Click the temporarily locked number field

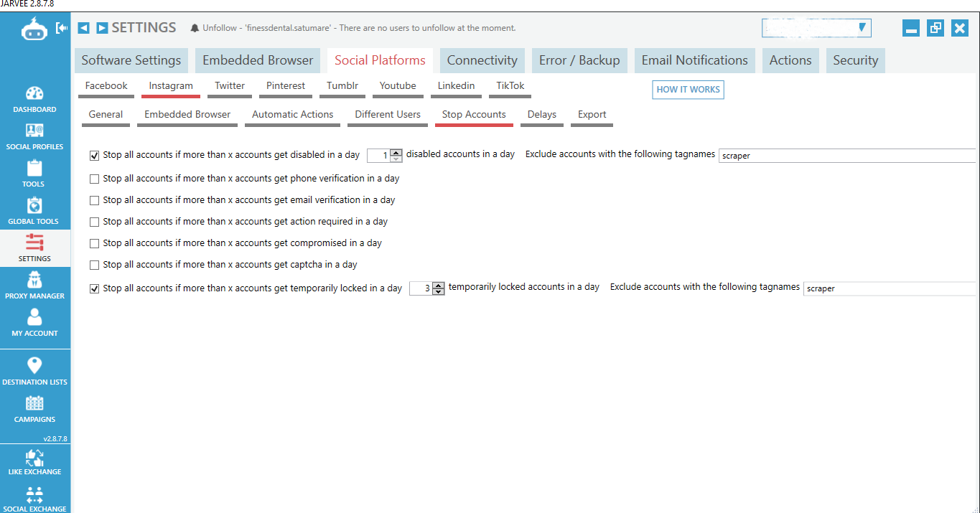pyautogui.click(x=421, y=288)
